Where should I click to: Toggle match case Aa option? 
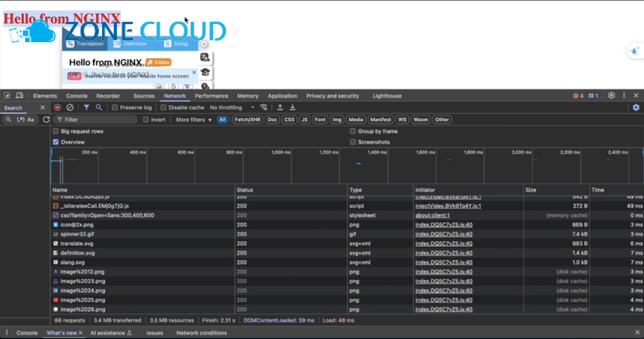pos(31,120)
